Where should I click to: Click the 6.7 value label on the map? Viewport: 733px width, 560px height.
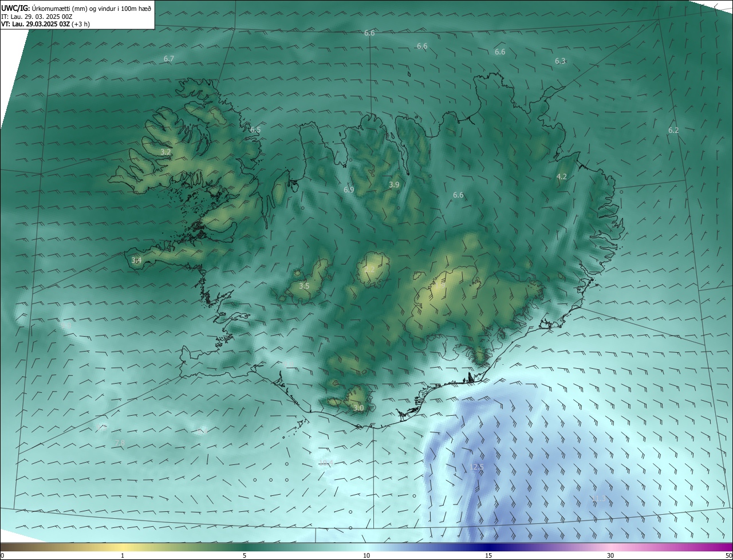[x=168, y=58]
